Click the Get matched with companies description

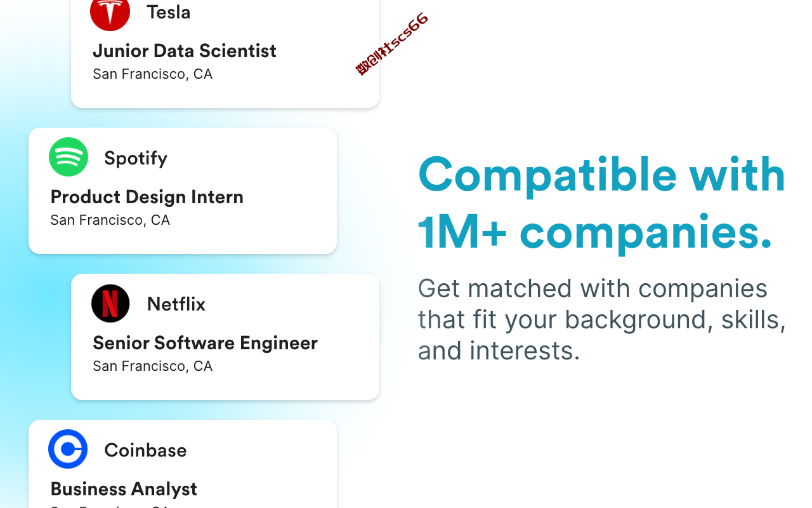click(602, 319)
